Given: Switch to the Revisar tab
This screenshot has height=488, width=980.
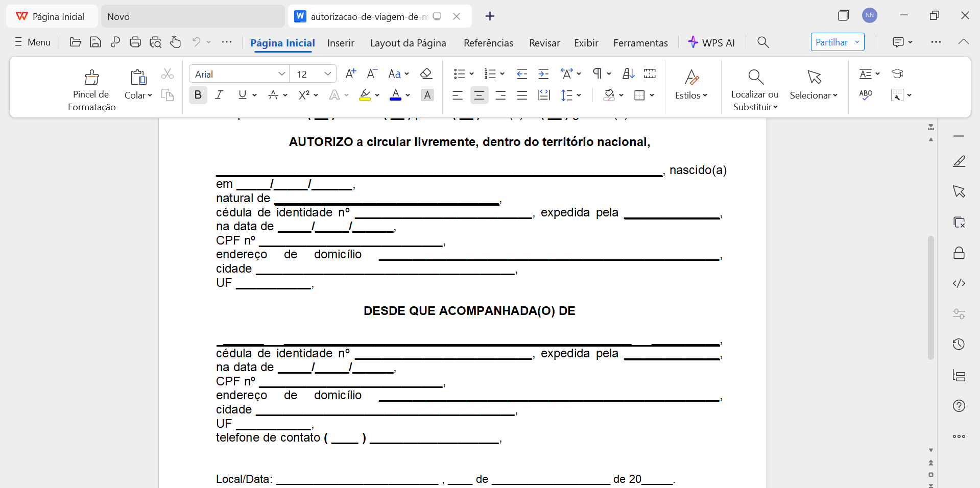Looking at the screenshot, I should [x=544, y=43].
